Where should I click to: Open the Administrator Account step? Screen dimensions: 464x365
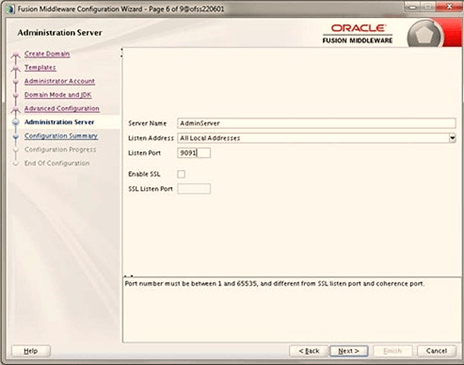coord(59,81)
